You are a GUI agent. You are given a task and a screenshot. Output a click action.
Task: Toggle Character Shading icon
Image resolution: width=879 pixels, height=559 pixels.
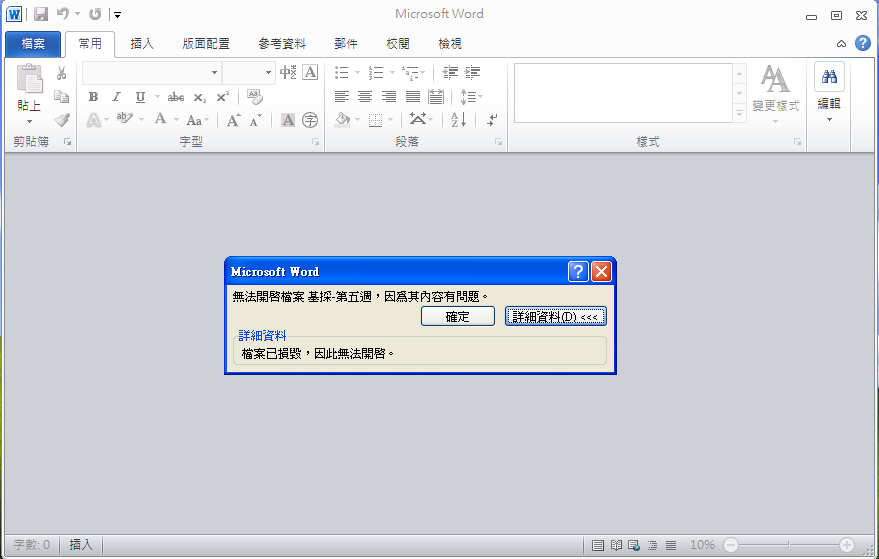tap(288, 120)
